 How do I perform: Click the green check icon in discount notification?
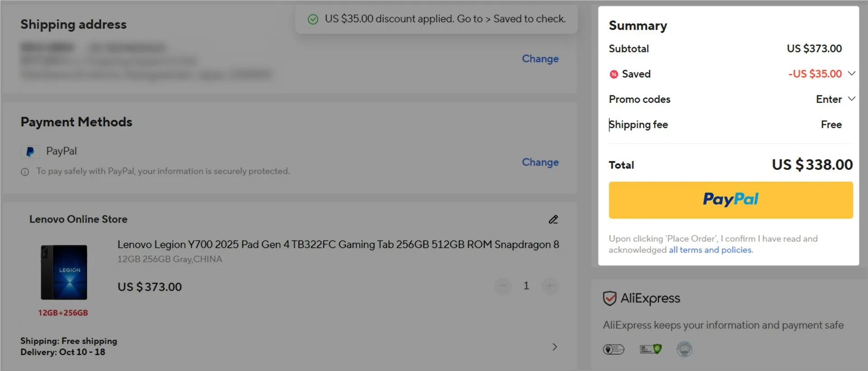pos(313,19)
